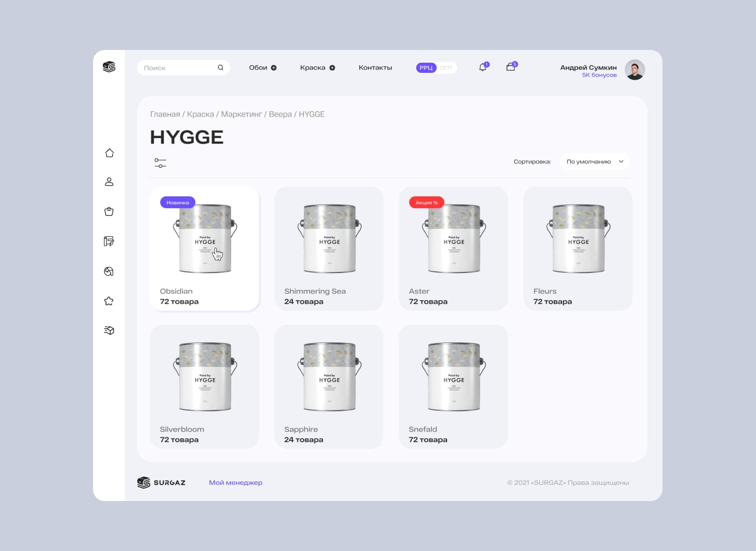Open the Андрей Сумкин profile avatar
The image size is (756, 551).
(635, 70)
